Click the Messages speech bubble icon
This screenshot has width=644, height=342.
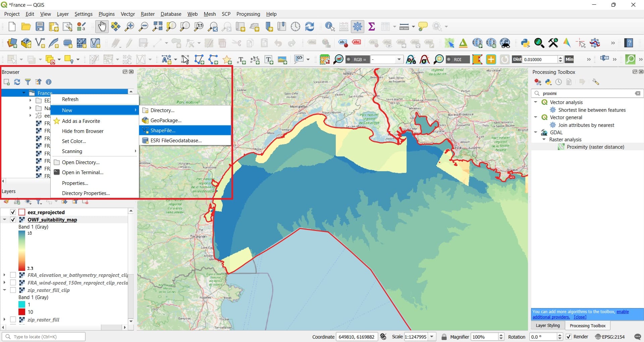(x=638, y=337)
